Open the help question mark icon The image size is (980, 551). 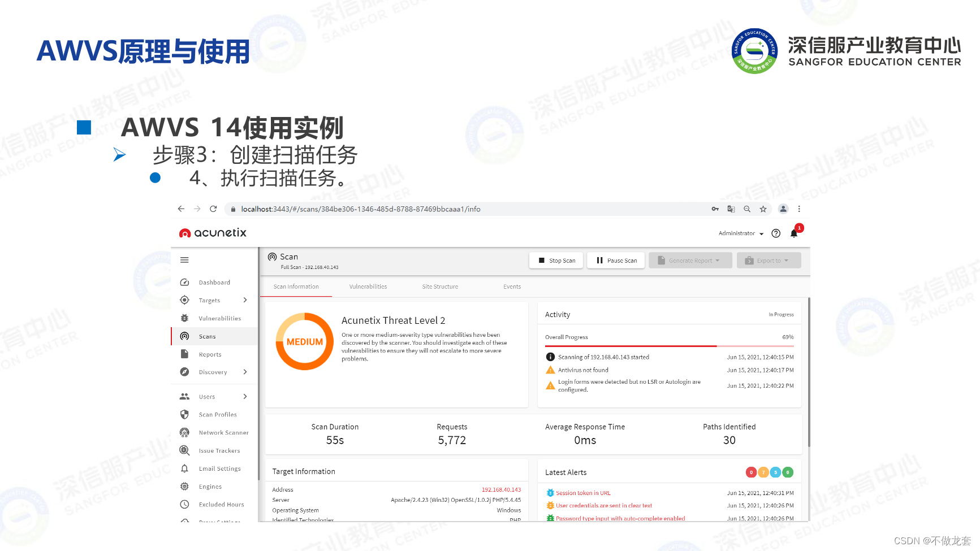[776, 233]
